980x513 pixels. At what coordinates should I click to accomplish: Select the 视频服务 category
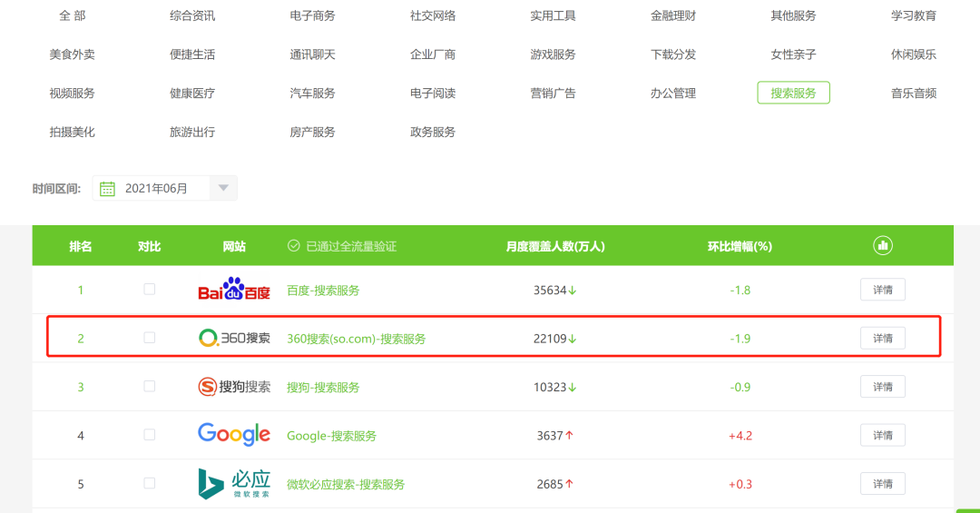(73, 94)
